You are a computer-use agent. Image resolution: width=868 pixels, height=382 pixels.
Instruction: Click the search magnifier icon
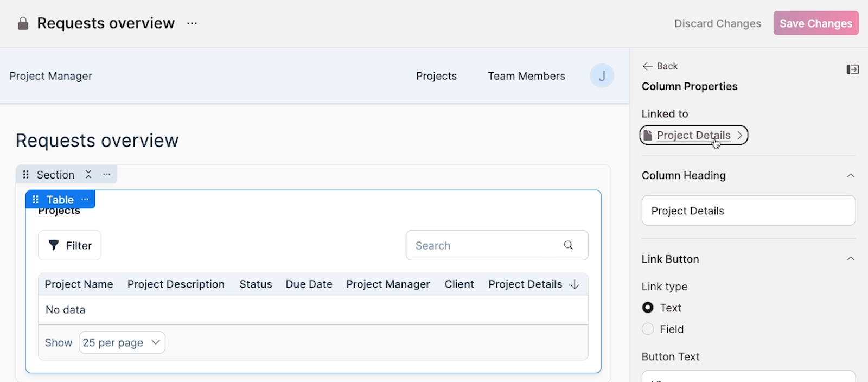568,245
